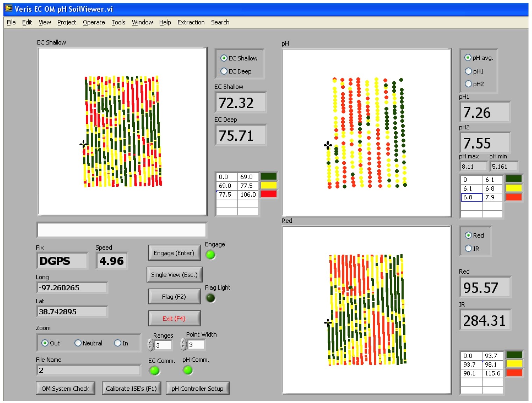The height and width of the screenshot is (403, 532).
Task: Click the Ranges stepper arrows
Action: (150, 345)
